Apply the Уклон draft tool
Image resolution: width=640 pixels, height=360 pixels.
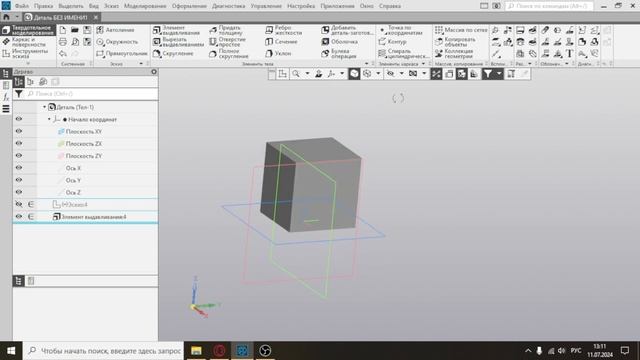click(x=278, y=53)
